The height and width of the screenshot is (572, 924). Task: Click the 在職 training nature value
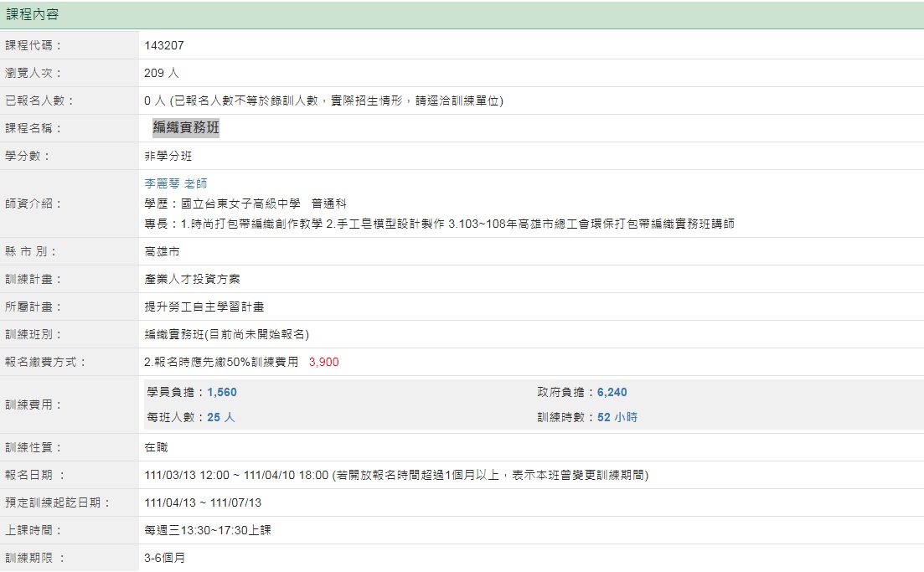point(156,447)
